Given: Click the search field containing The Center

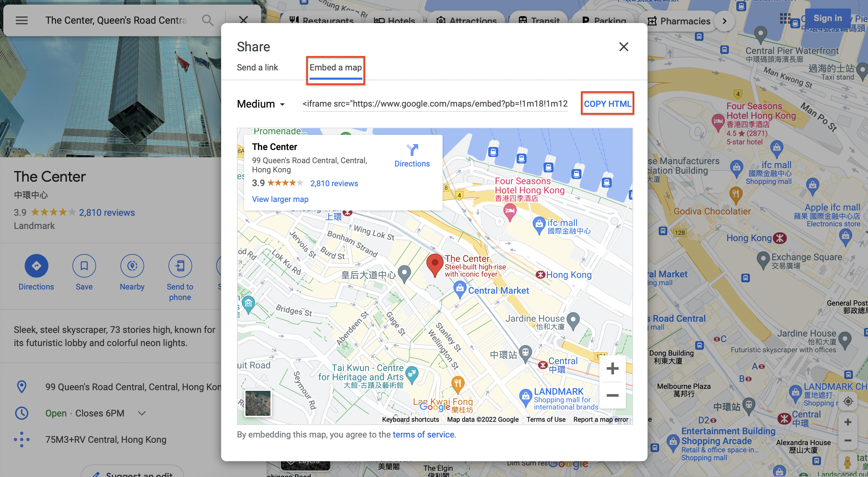Looking at the screenshot, I should point(116,20).
